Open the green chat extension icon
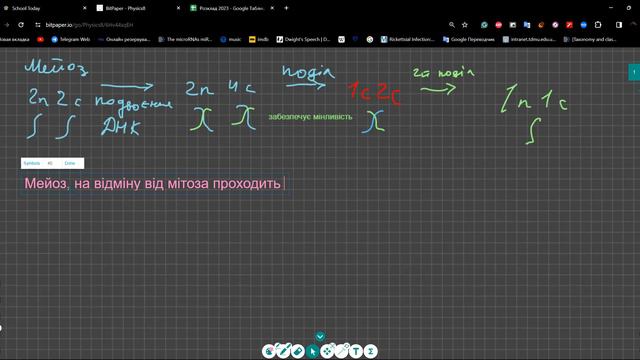 [x=484, y=25]
